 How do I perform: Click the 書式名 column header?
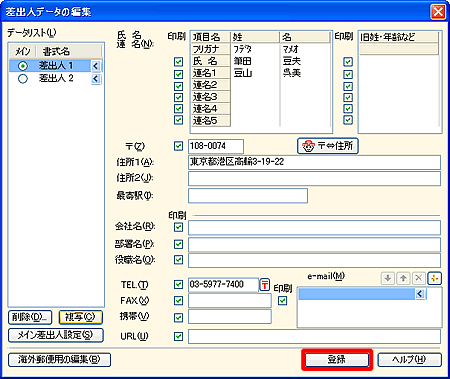pyautogui.click(x=69, y=51)
